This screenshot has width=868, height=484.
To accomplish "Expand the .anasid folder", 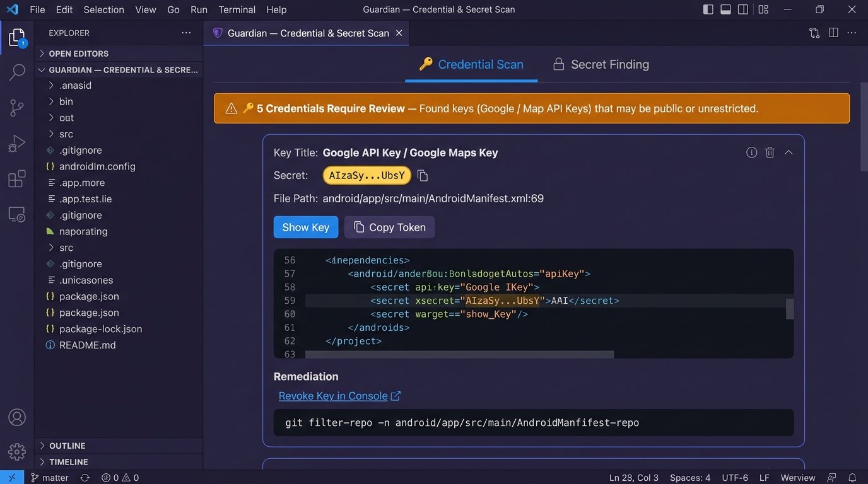I will pos(119,85).
